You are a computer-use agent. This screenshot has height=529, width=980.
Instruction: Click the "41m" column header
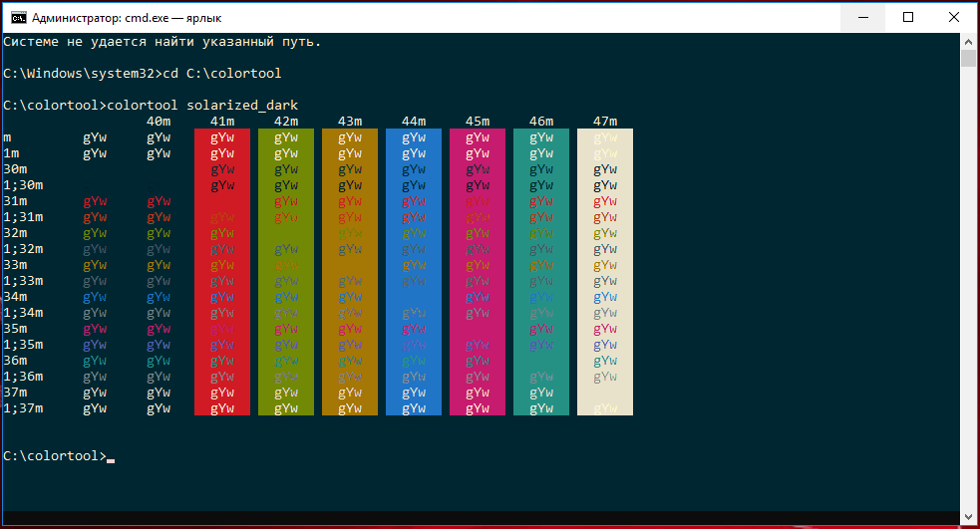(222, 122)
